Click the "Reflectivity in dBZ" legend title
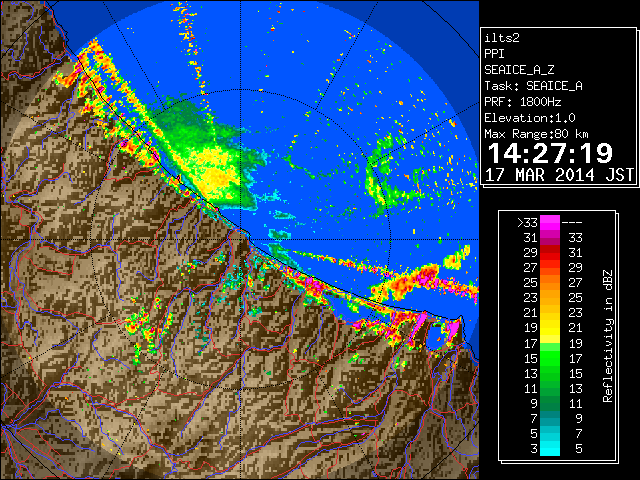This screenshot has height=480, width=640. (607, 336)
